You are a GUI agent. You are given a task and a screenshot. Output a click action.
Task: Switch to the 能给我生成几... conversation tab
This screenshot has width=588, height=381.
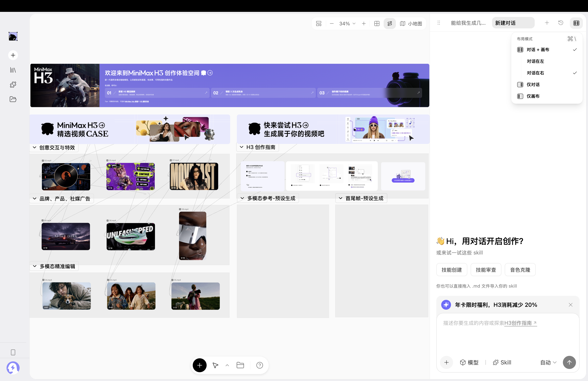pos(468,23)
